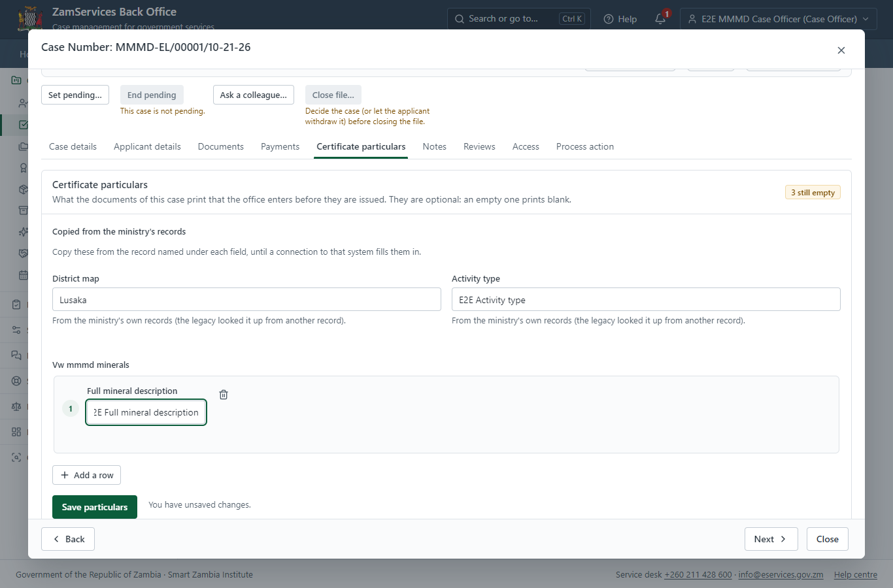Open the calendar sidebar icon
893x588 pixels.
click(x=24, y=275)
